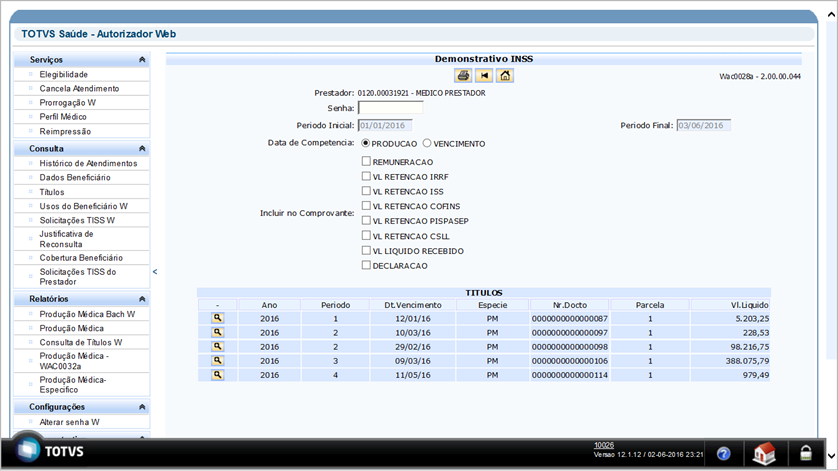Click the value 388.075,79
The width and height of the screenshot is (838, 471).
coord(747,361)
